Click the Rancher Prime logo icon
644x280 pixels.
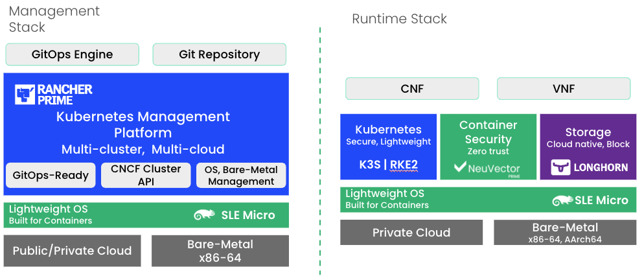coord(25,95)
